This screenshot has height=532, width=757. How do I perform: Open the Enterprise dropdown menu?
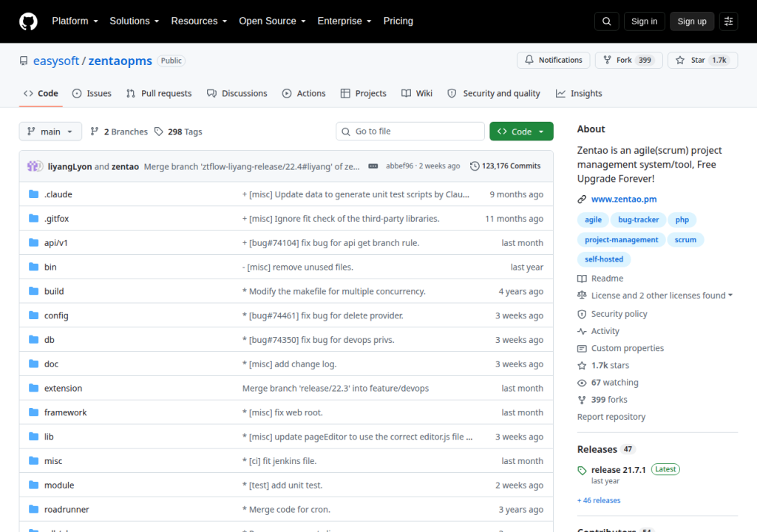coord(344,21)
